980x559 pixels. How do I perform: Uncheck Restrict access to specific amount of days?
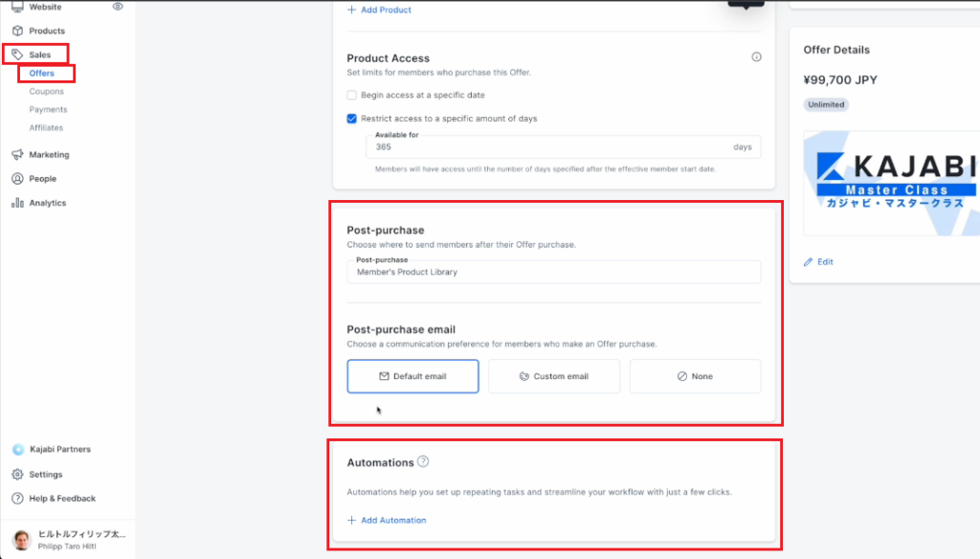pyautogui.click(x=352, y=118)
